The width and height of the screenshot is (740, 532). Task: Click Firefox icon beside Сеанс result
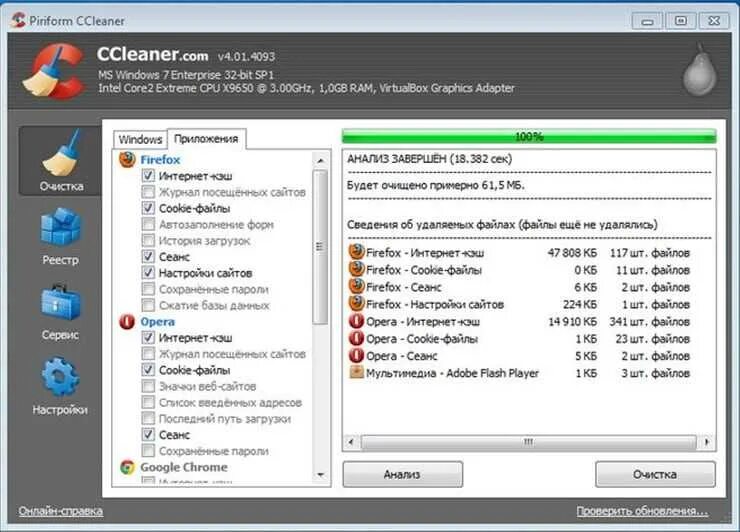[356, 286]
